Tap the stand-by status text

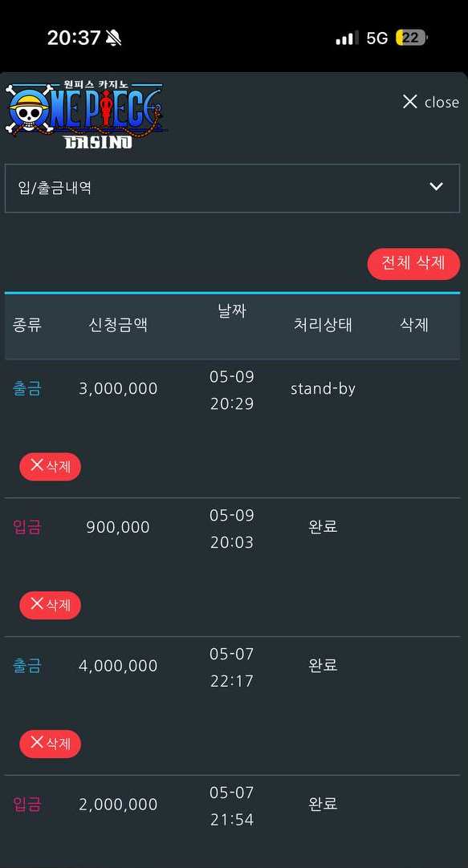click(x=323, y=388)
